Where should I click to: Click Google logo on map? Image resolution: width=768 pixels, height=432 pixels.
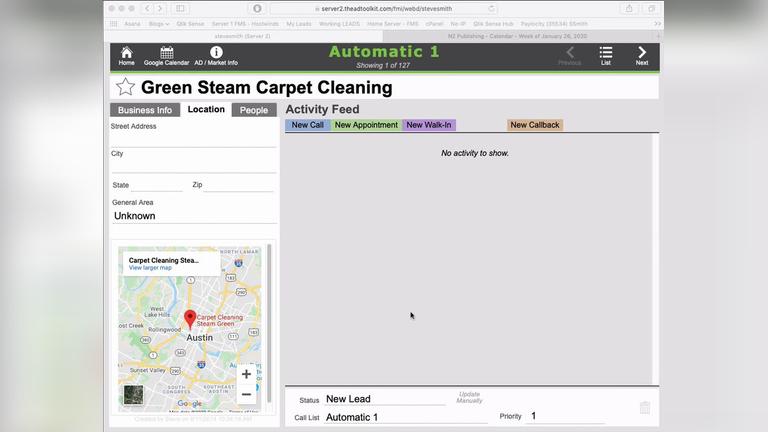click(190, 404)
